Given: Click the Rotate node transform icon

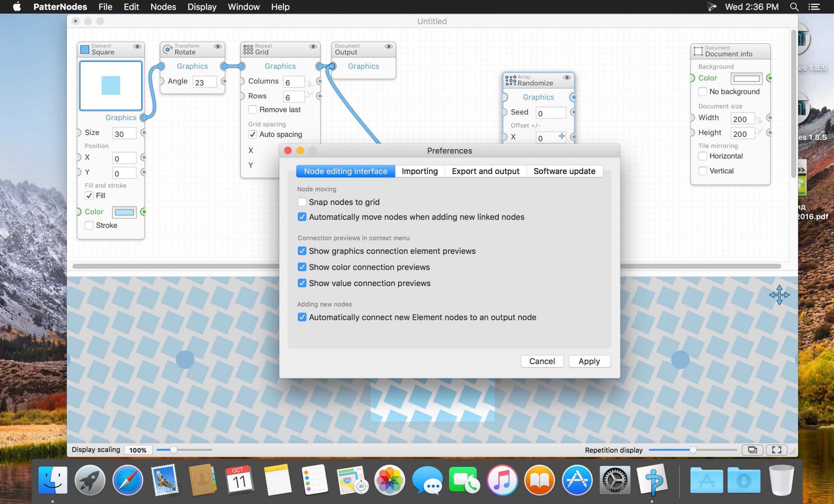Looking at the screenshot, I should pyautogui.click(x=167, y=50).
